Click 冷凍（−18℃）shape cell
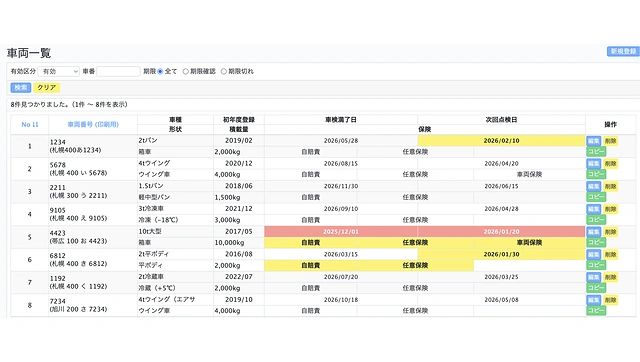Viewport: 640px width, 362px height. (176, 220)
